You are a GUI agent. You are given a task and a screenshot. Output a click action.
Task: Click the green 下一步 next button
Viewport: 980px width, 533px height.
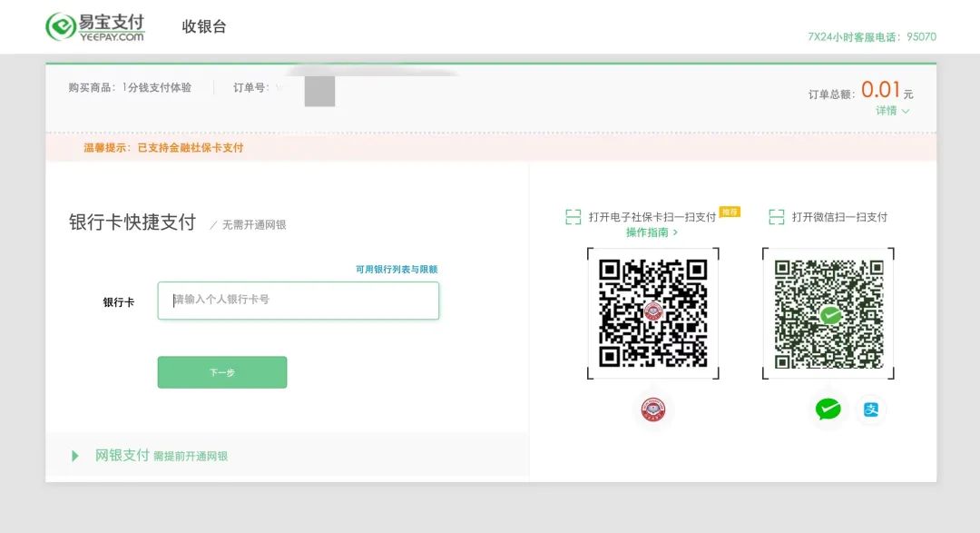pyautogui.click(x=222, y=372)
